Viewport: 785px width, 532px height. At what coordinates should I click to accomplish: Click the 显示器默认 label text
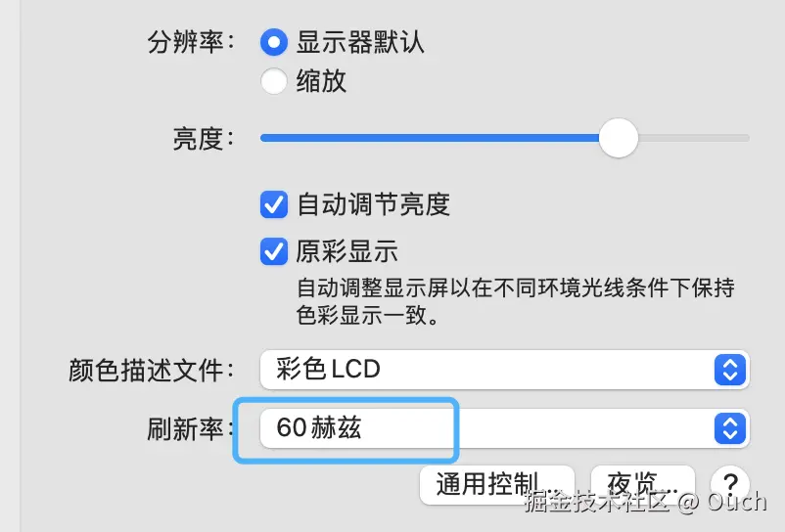point(360,42)
